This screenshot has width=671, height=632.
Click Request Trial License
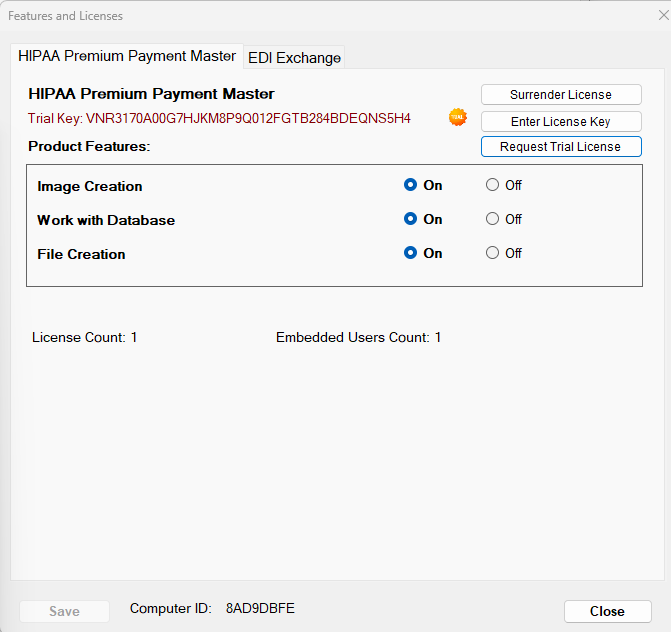[561, 147]
